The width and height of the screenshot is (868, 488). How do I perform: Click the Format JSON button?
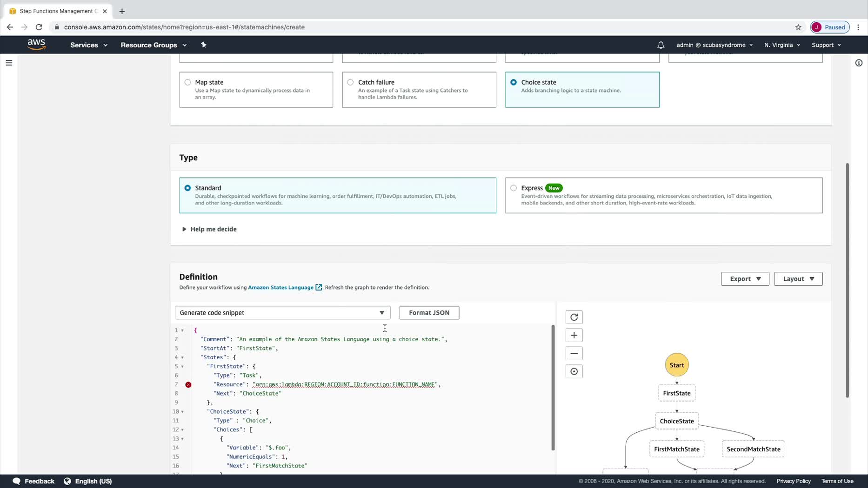point(429,313)
